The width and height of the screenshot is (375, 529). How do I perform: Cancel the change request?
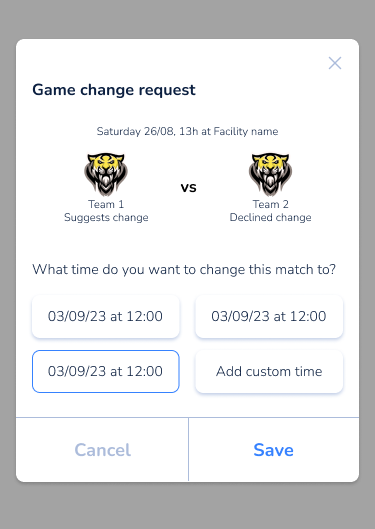(102, 450)
